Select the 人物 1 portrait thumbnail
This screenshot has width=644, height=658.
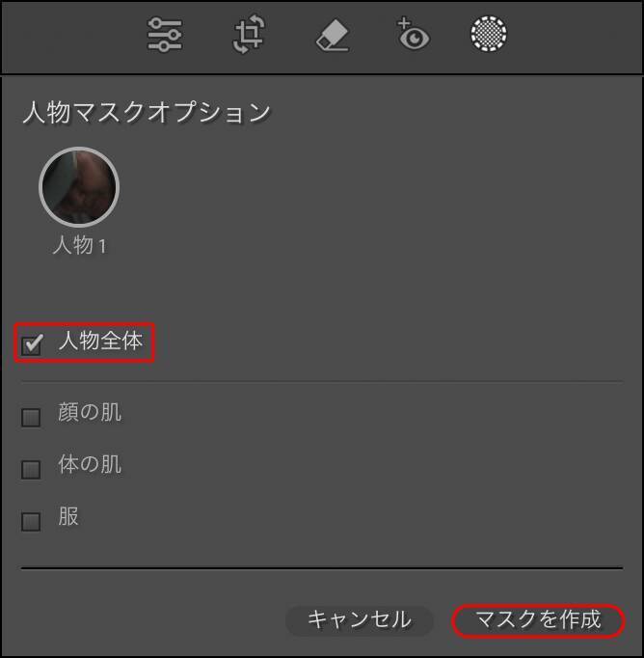click(79, 187)
